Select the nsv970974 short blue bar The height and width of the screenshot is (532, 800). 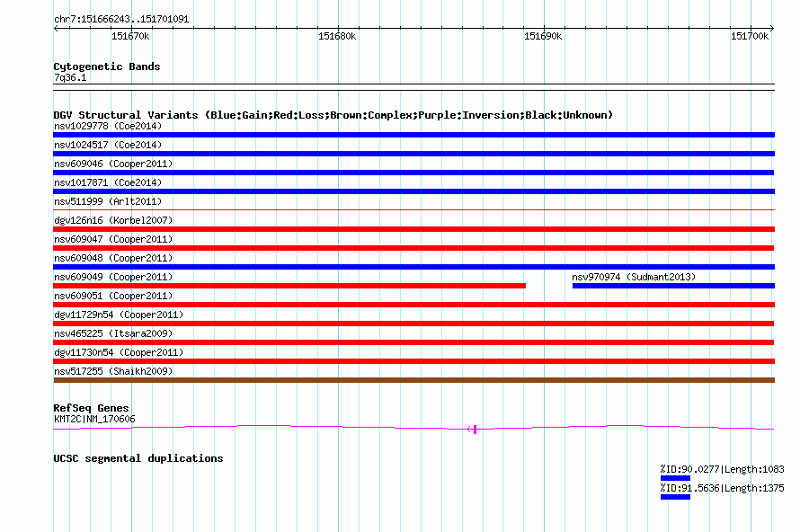click(673, 286)
